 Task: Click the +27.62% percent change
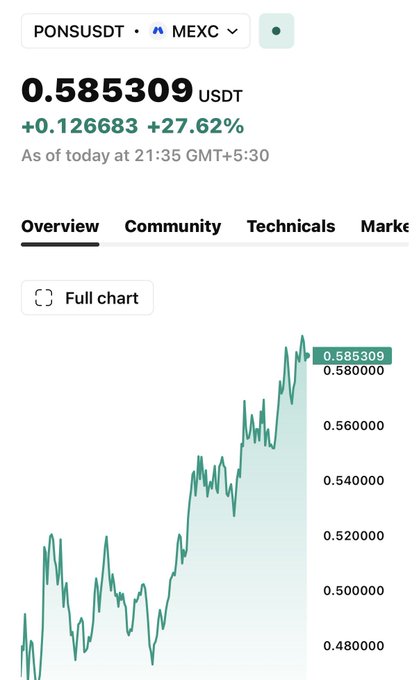196,126
